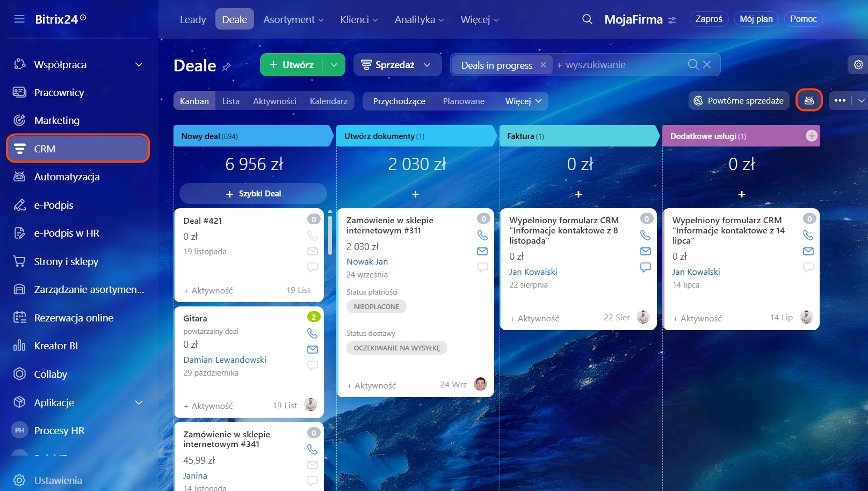Add stage after Dodatkowe usługi column
The width and height of the screenshot is (868, 491).
[x=812, y=136]
